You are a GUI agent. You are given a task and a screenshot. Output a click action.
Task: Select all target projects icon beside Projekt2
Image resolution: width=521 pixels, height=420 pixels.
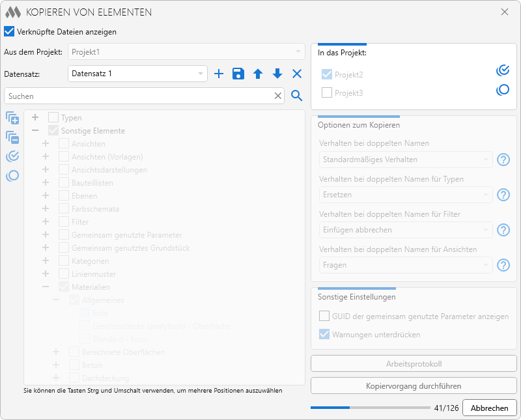(503, 71)
